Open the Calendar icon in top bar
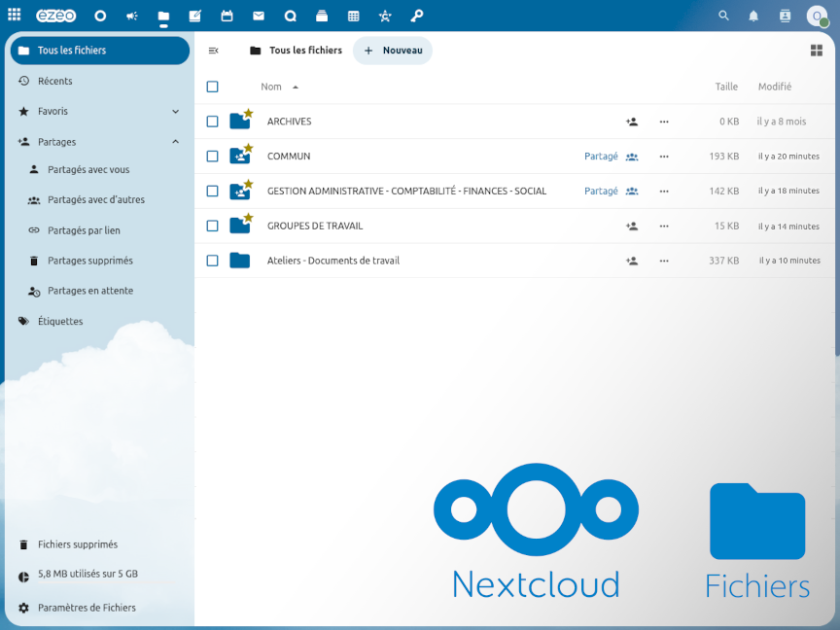 pos(227,17)
